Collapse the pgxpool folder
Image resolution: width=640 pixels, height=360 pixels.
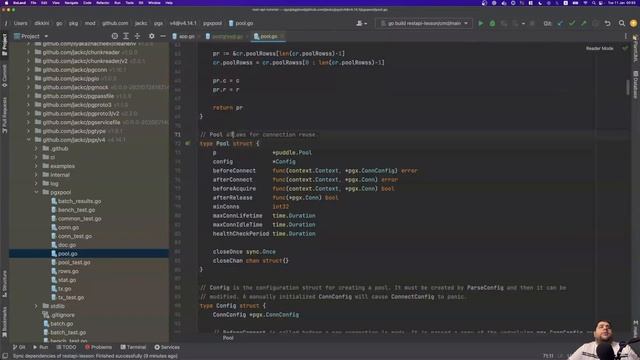tap(36, 192)
